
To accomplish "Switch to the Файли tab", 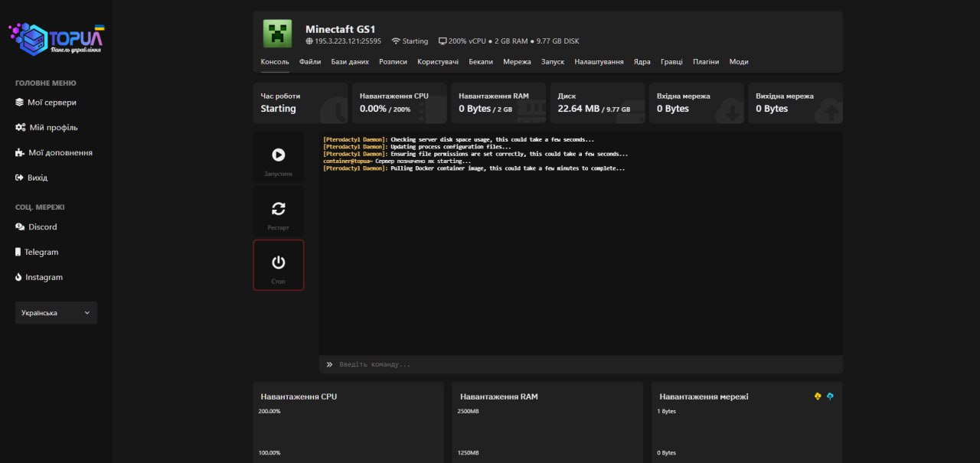I will click(310, 62).
